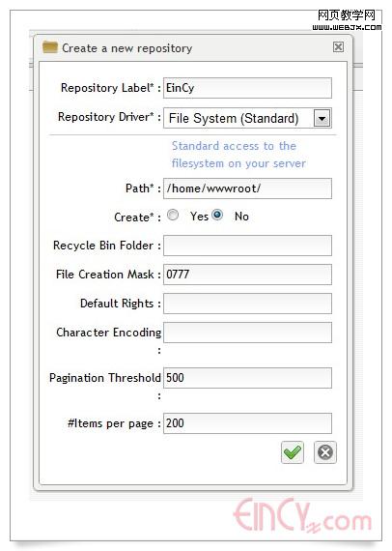The width and height of the screenshot is (392, 551).
Task: Focus the Repository Label field
Action: (247, 88)
